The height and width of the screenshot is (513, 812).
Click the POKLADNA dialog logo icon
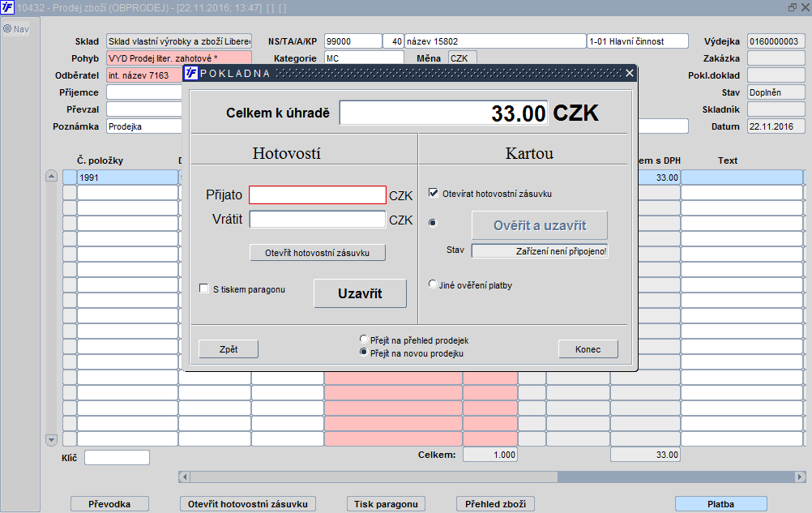[191, 73]
